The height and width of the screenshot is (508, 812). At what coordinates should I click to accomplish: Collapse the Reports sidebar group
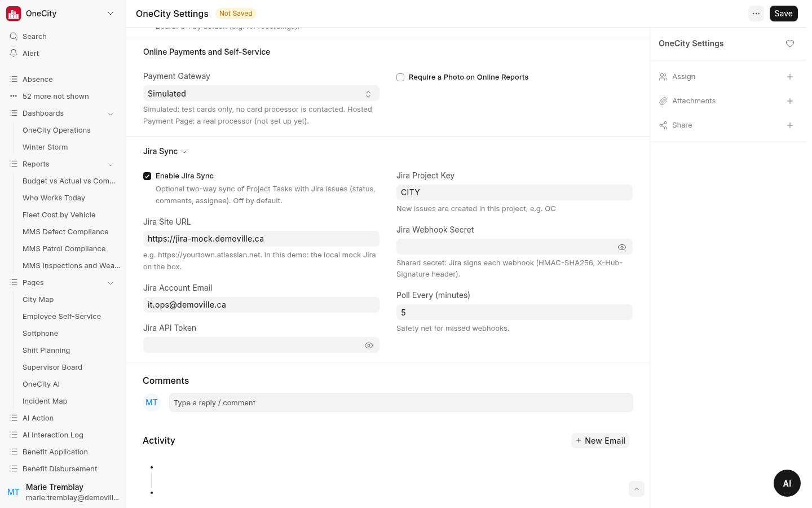(111, 164)
